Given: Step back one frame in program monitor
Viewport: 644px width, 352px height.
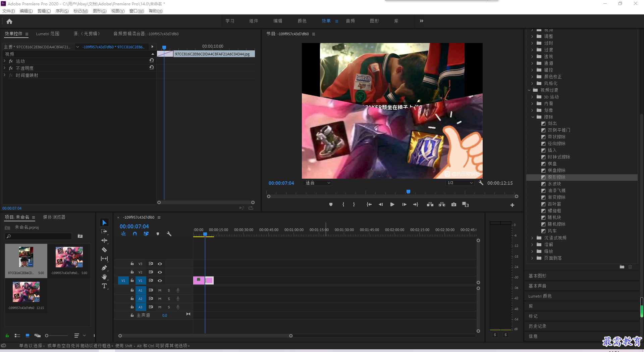Looking at the screenshot, I should coord(381,204).
